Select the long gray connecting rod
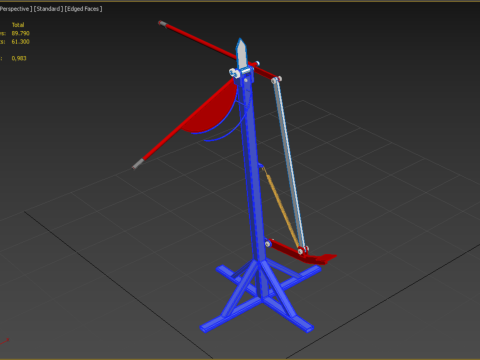This screenshot has width=480, height=360. point(289,163)
